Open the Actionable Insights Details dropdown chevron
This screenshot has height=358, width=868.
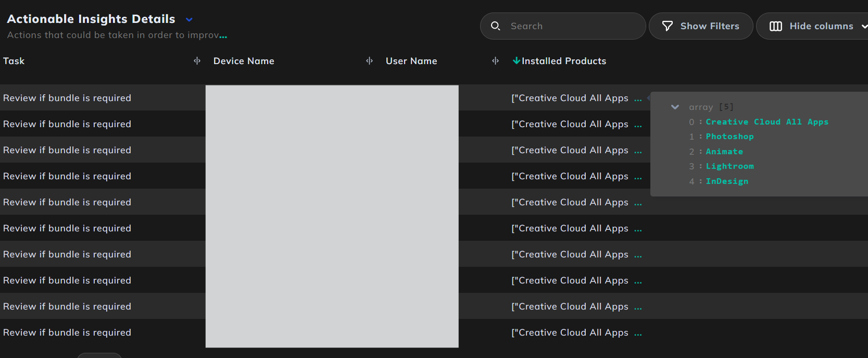tap(189, 20)
